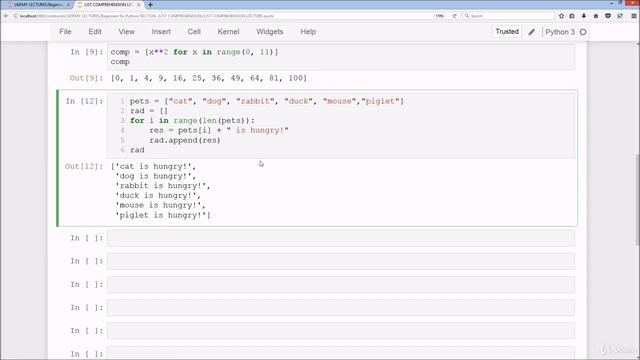Click the Python 3 kernel name label
640x360 pixels.
[560, 32]
